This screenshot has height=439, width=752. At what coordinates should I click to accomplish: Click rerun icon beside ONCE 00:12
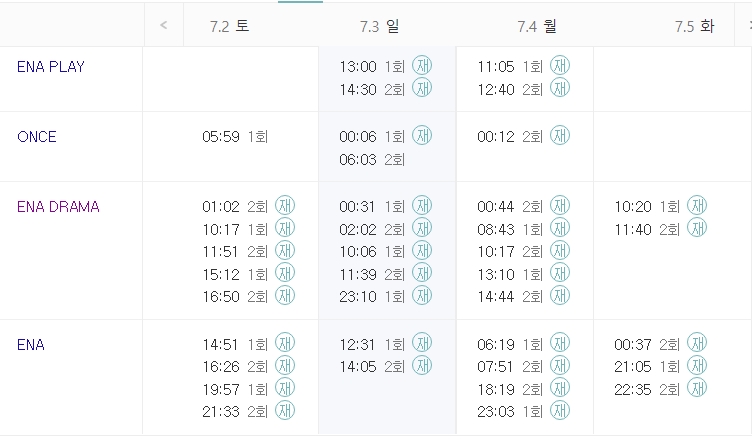coord(560,135)
